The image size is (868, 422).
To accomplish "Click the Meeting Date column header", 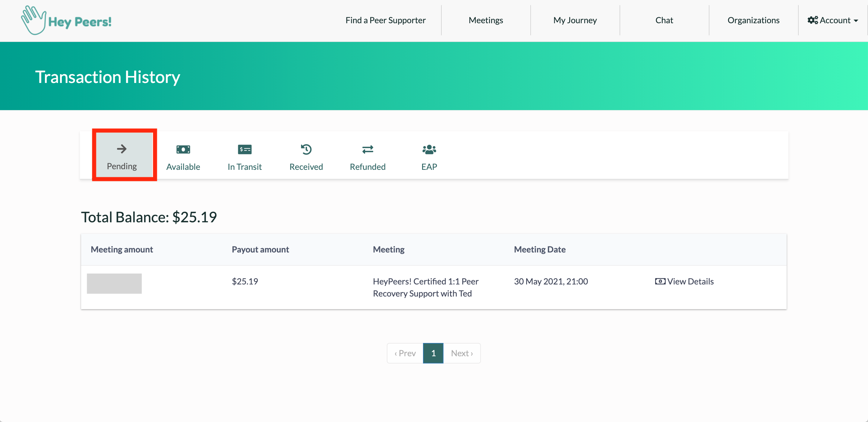I will coord(539,249).
